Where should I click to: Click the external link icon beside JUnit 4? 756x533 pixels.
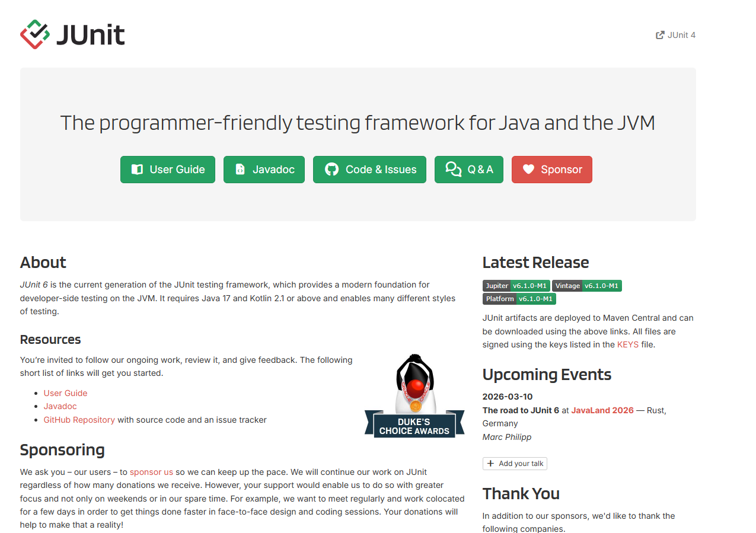coord(660,35)
